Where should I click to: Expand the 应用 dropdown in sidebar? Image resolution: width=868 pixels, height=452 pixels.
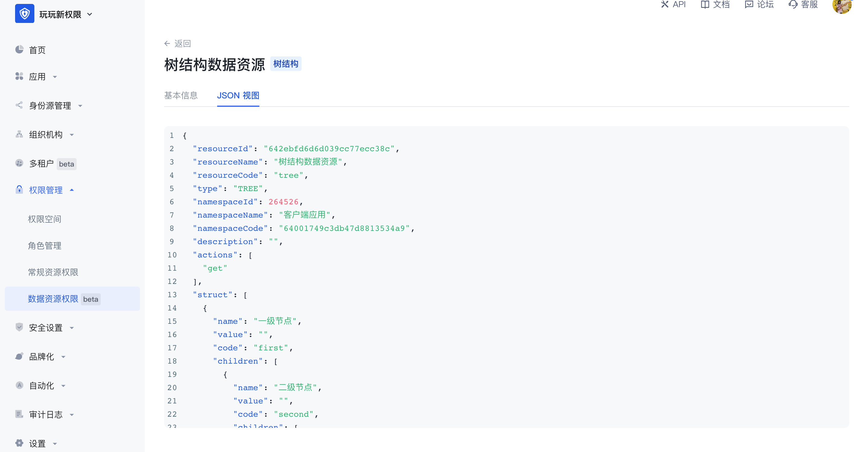pyautogui.click(x=55, y=77)
